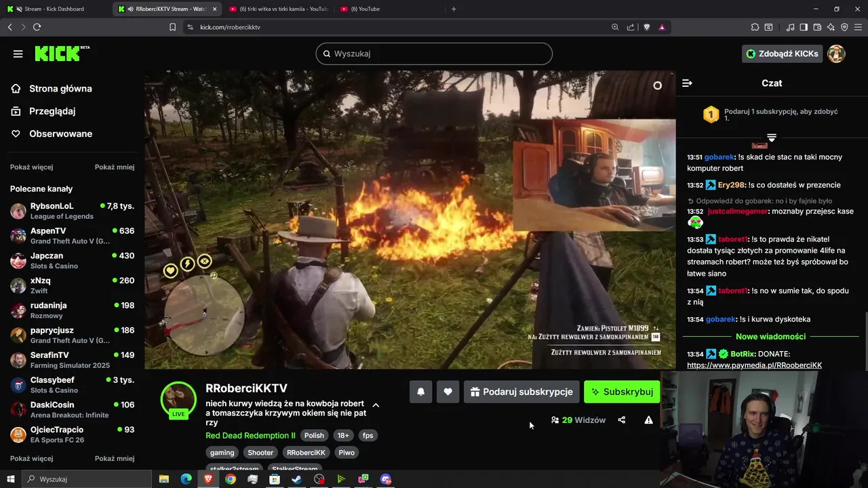This screenshot has width=868, height=488.
Task: Click Pokaż mniej above Polecane kanały
Action: pos(115,167)
